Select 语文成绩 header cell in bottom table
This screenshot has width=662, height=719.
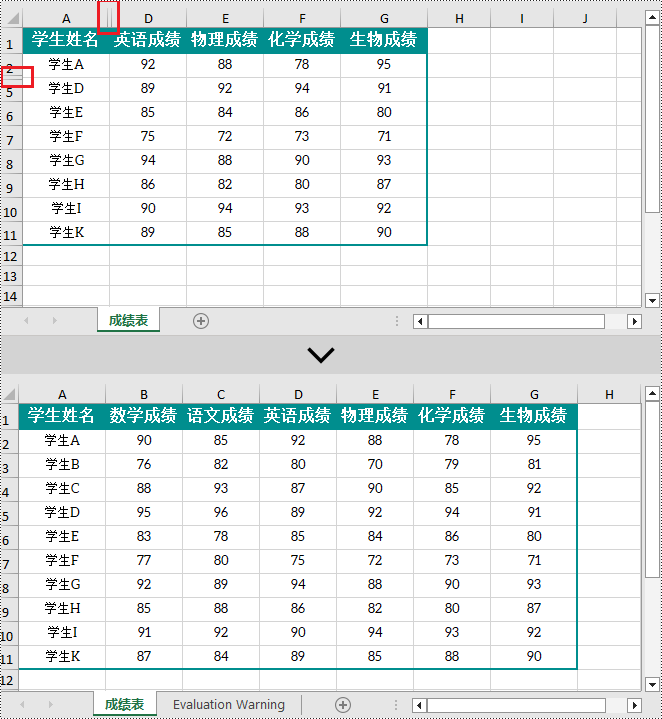[221, 416]
